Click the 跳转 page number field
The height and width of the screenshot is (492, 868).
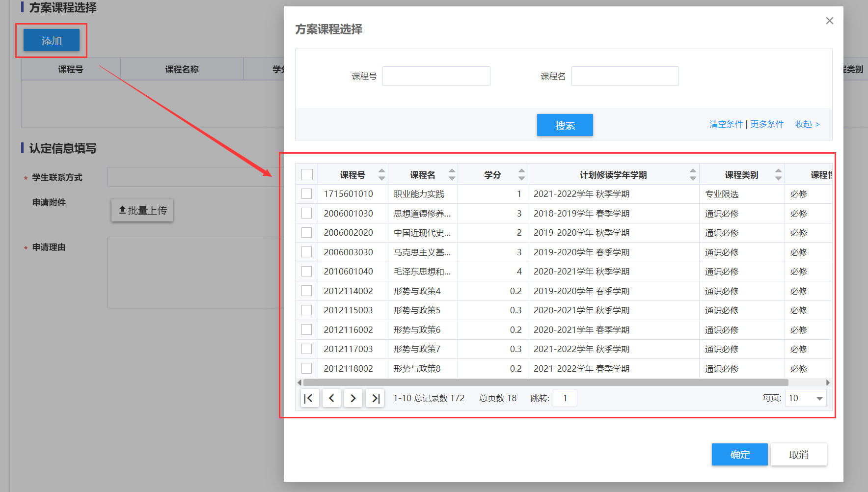click(x=565, y=398)
